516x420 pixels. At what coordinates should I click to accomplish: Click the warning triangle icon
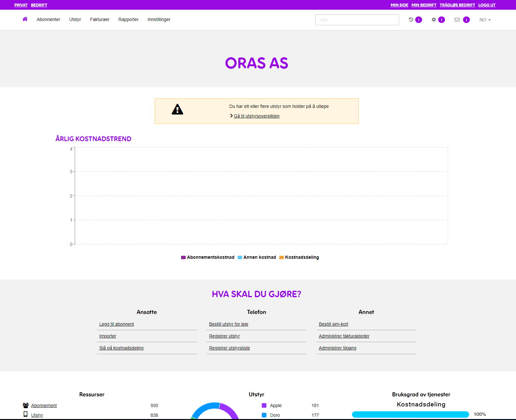(x=177, y=109)
